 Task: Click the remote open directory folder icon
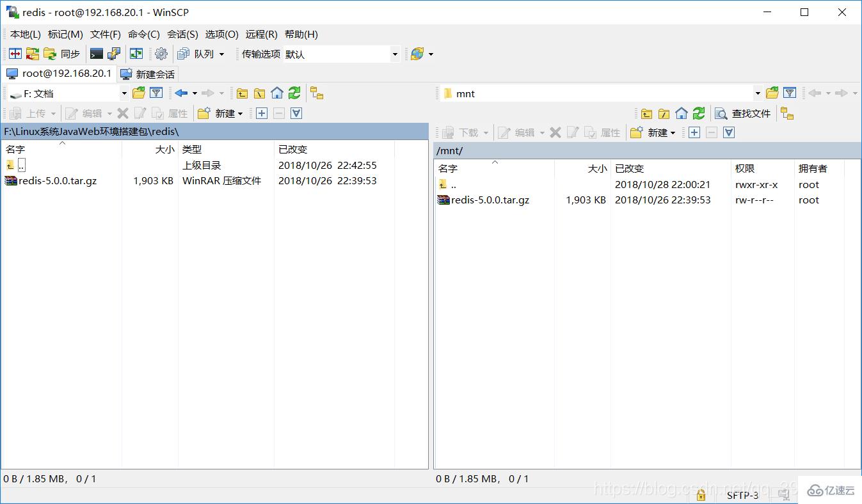pos(772,93)
